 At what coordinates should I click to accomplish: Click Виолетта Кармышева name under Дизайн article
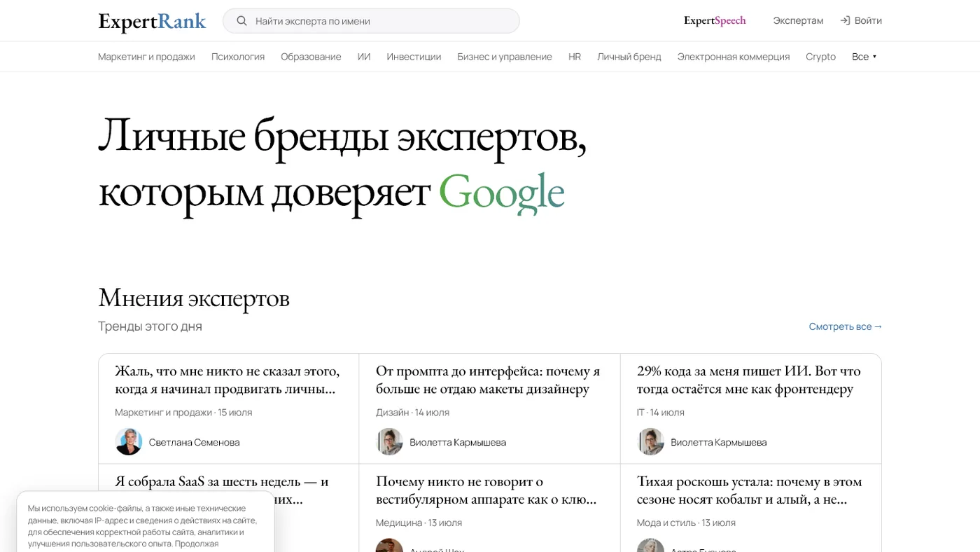click(458, 443)
